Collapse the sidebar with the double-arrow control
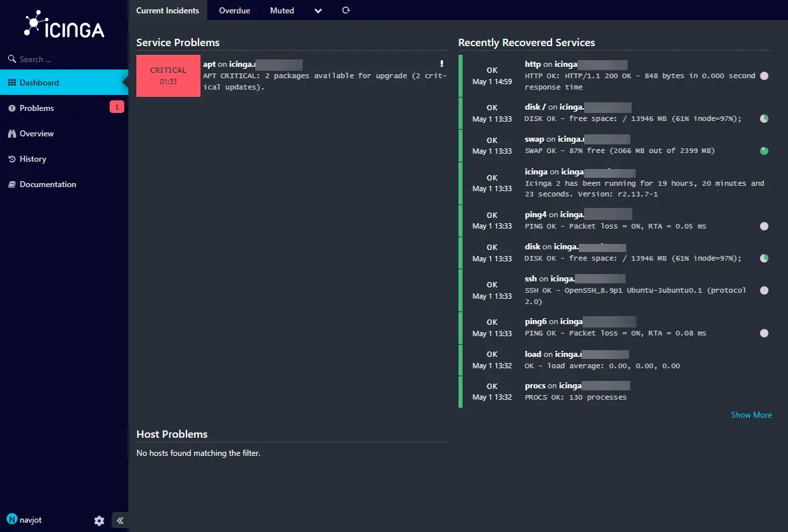 [120, 520]
